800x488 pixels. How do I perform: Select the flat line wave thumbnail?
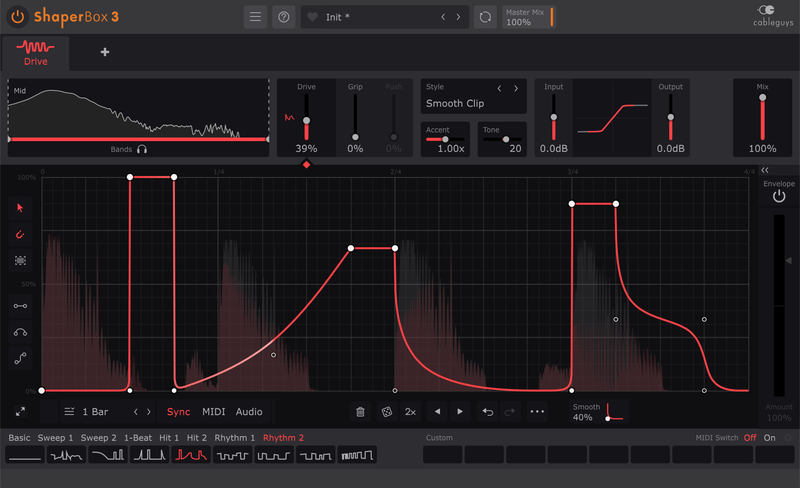click(x=24, y=455)
